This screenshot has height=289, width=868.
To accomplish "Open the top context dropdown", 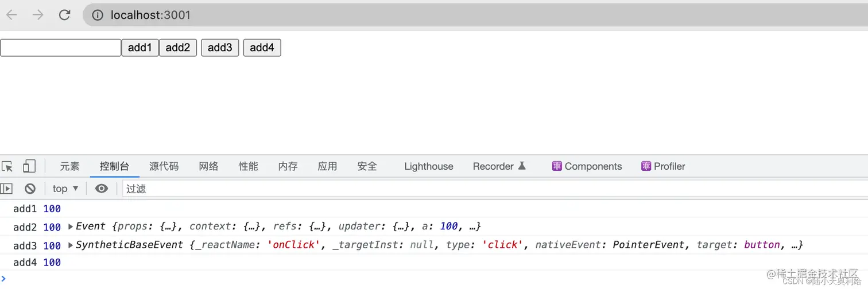I will (65, 189).
